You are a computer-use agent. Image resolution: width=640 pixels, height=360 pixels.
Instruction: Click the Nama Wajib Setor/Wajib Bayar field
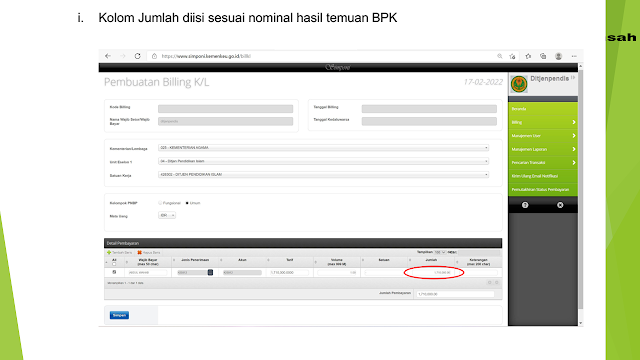(225, 121)
